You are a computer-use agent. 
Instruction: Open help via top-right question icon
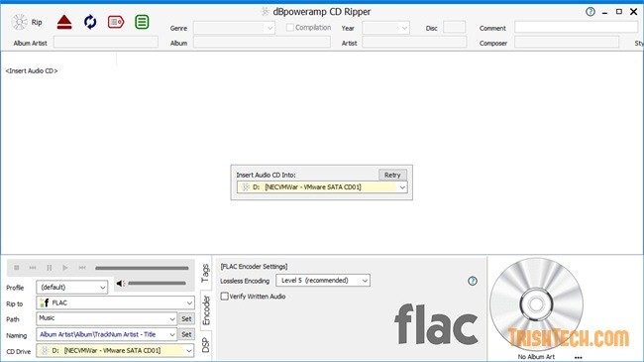(590, 12)
